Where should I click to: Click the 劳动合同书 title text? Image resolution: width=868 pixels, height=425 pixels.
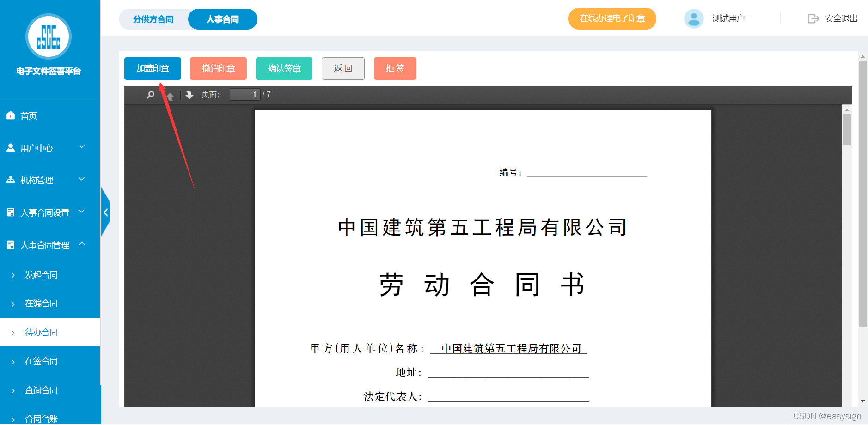(482, 284)
